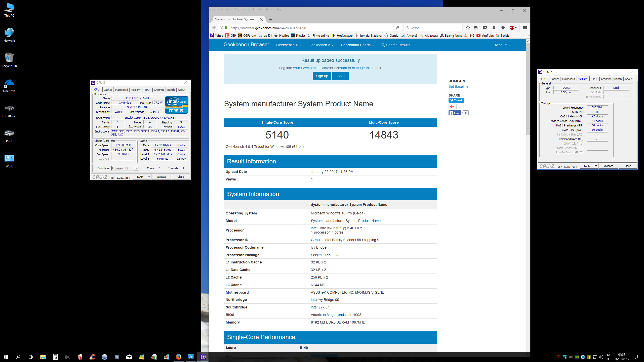
Task: Open qBittorrent from the taskbar
Action: 105,357
